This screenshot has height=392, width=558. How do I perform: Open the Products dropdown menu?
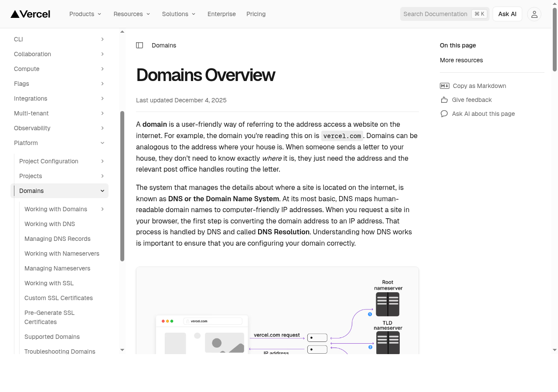click(x=85, y=14)
